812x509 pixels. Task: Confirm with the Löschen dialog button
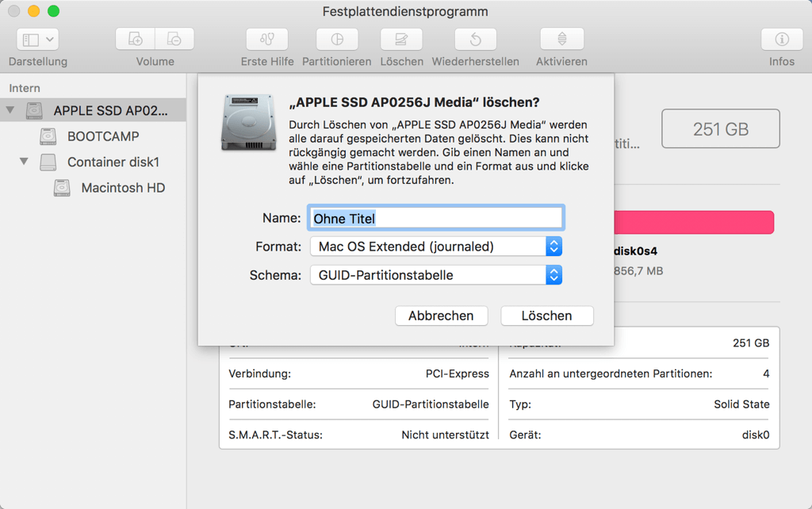(547, 316)
